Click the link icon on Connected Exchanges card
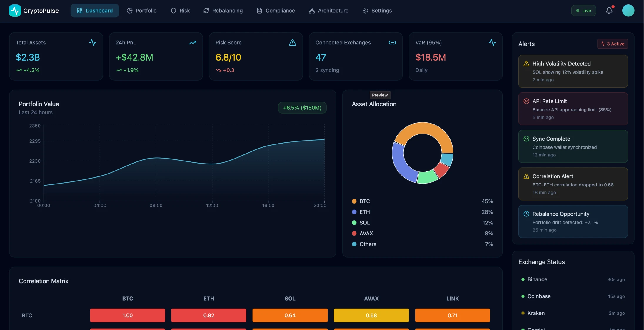 (392, 42)
